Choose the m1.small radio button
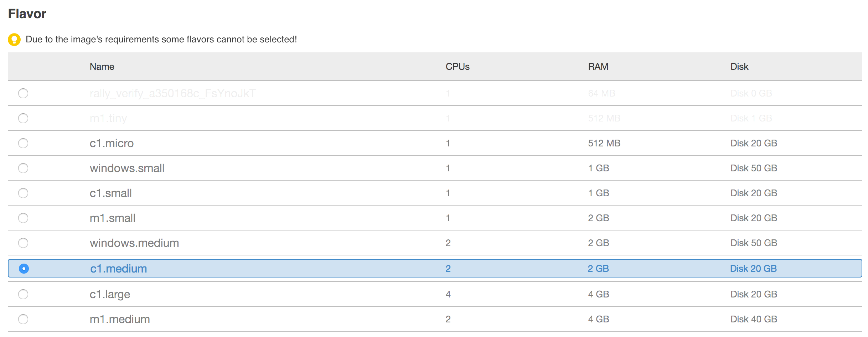The image size is (868, 337). 23,218
